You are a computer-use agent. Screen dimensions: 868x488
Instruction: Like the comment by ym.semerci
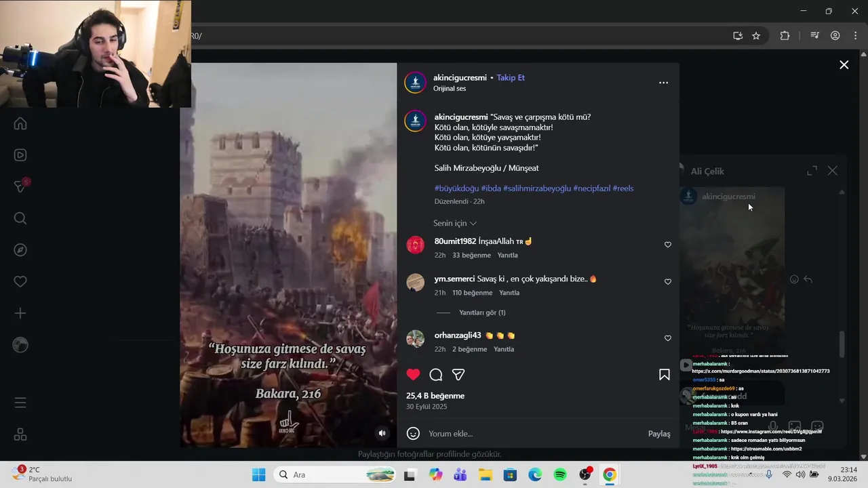pyautogui.click(x=667, y=282)
